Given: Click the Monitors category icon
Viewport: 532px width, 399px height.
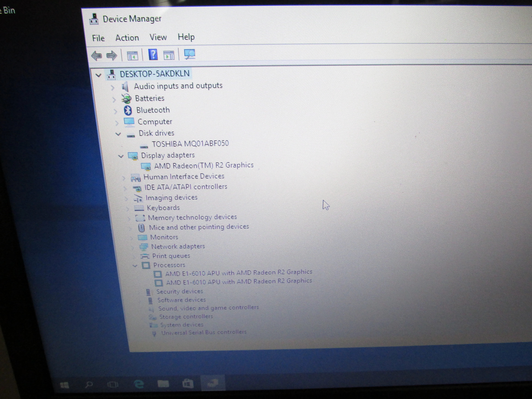Looking at the screenshot, I should click(142, 238).
